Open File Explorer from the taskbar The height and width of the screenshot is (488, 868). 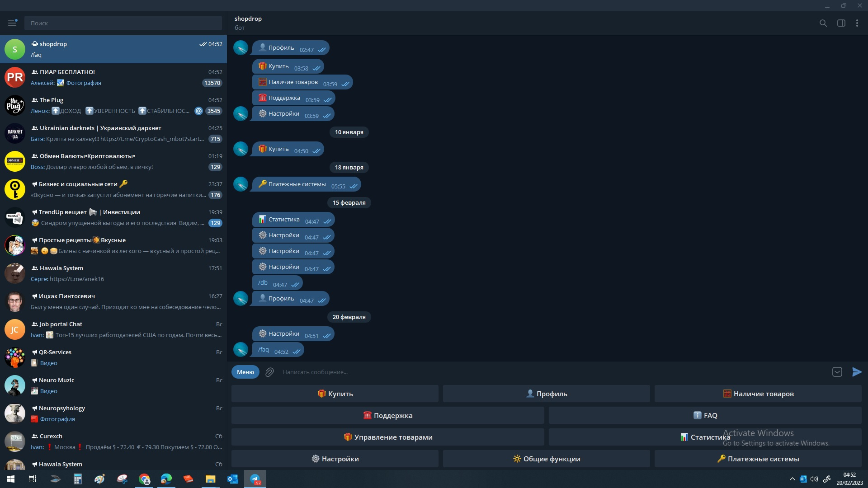[211, 479]
